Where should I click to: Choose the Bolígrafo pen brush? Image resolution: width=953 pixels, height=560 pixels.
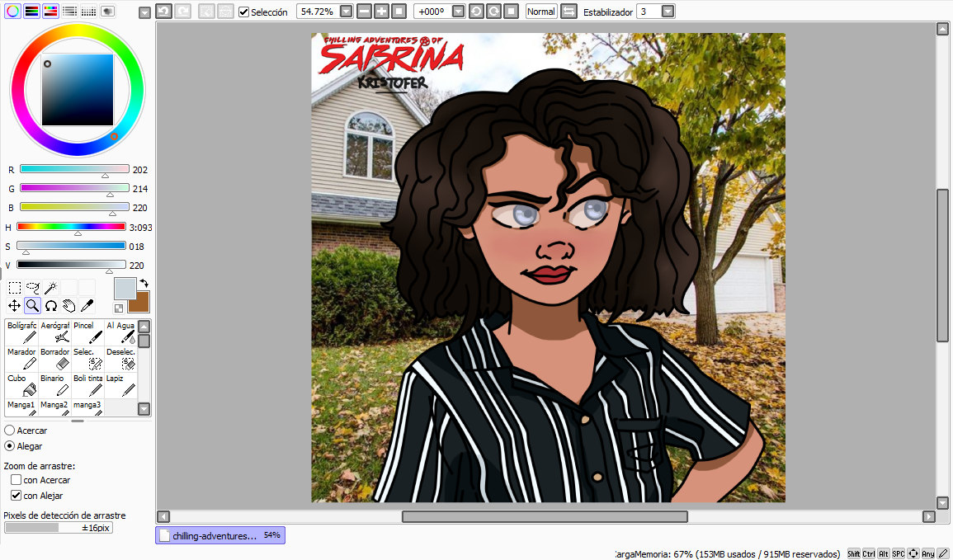click(x=22, y=333)
